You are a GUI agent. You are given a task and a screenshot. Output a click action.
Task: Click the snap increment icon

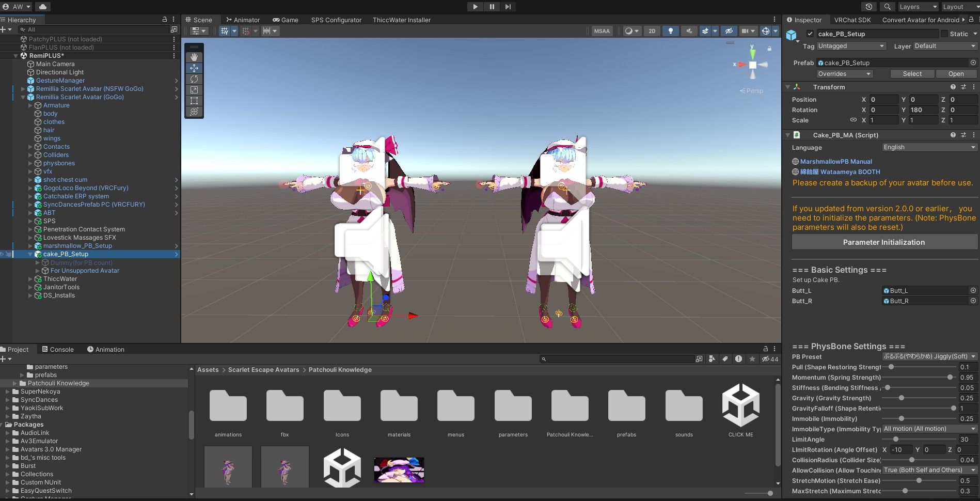266,31
